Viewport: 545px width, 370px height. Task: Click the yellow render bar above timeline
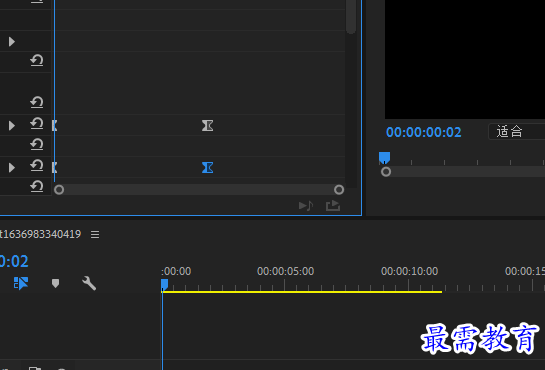point(302,292)
